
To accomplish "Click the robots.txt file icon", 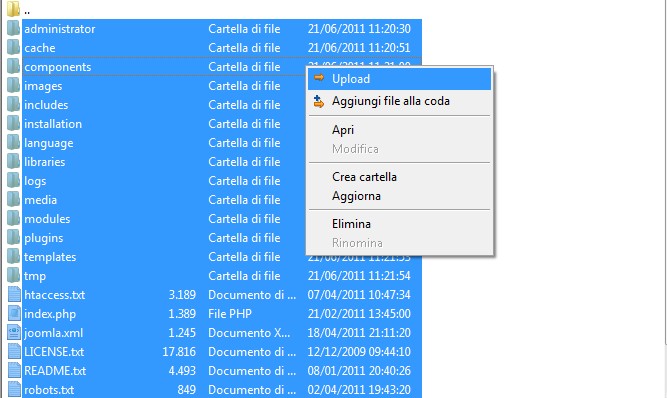I will pos(14,389).
